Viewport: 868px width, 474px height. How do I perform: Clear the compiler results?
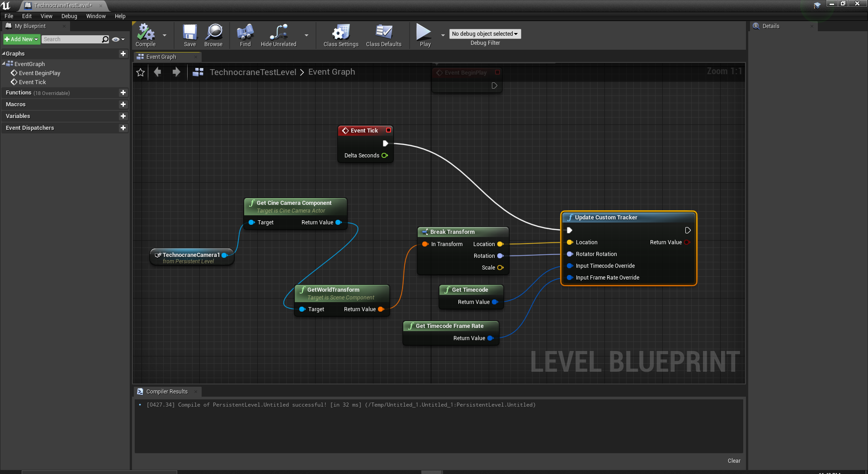click(x=734, y=460)
